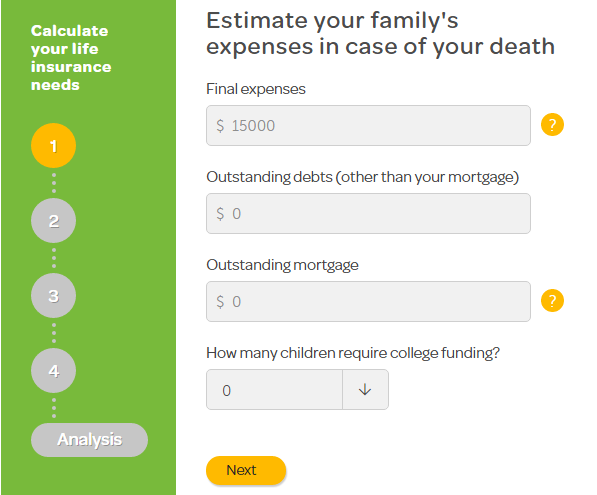
Task: Focus the Outstanding mortgage input field
Action: point(368,301)
